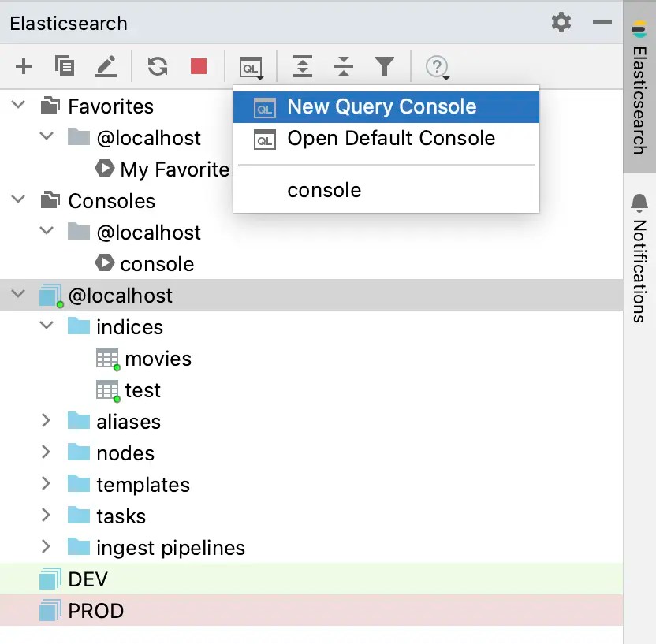656x644 pixels.
Task: Select the Favorites tree row
Action: point(117,106)
